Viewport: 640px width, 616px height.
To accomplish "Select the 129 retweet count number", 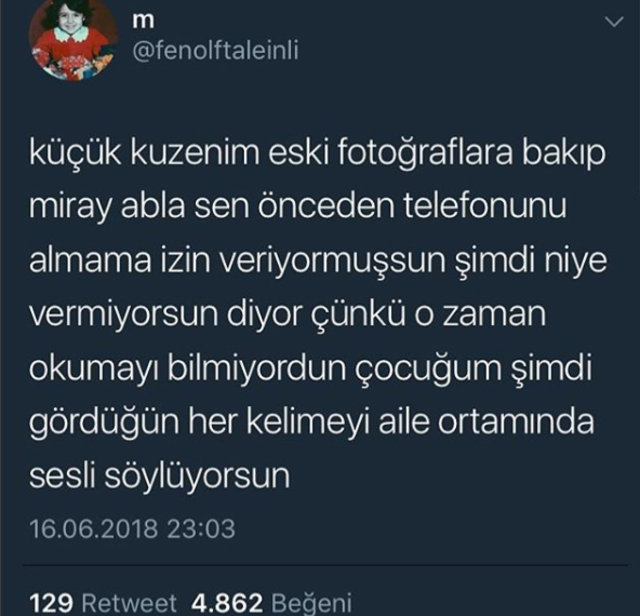I will click(x=51, y=603).
